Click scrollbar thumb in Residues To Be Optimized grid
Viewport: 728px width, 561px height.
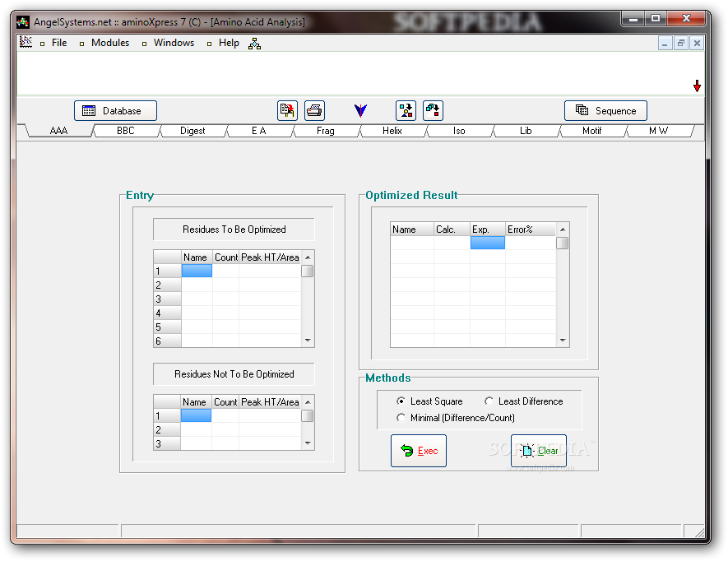coord(308,271)
